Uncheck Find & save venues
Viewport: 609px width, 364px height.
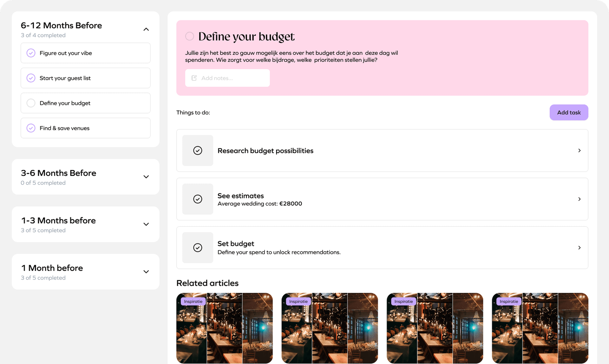pyautogui.click(x=31, y=128)
